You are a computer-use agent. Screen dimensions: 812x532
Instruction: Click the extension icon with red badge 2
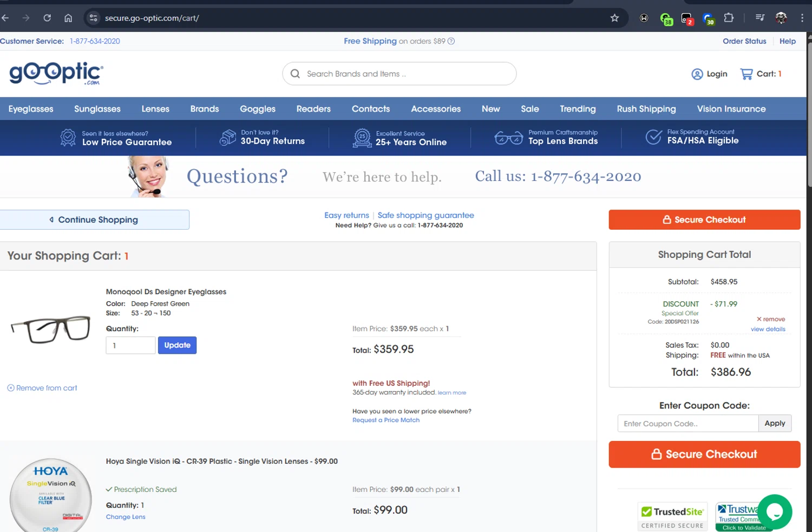coord(687,19)
